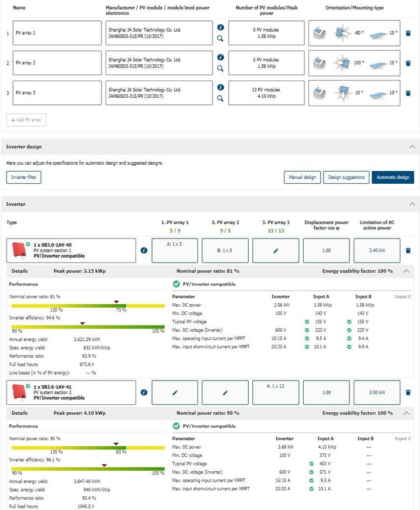Click tilt panel icon for PV array 3
Viewport: 420px width, 510px height.
[378, 95]
